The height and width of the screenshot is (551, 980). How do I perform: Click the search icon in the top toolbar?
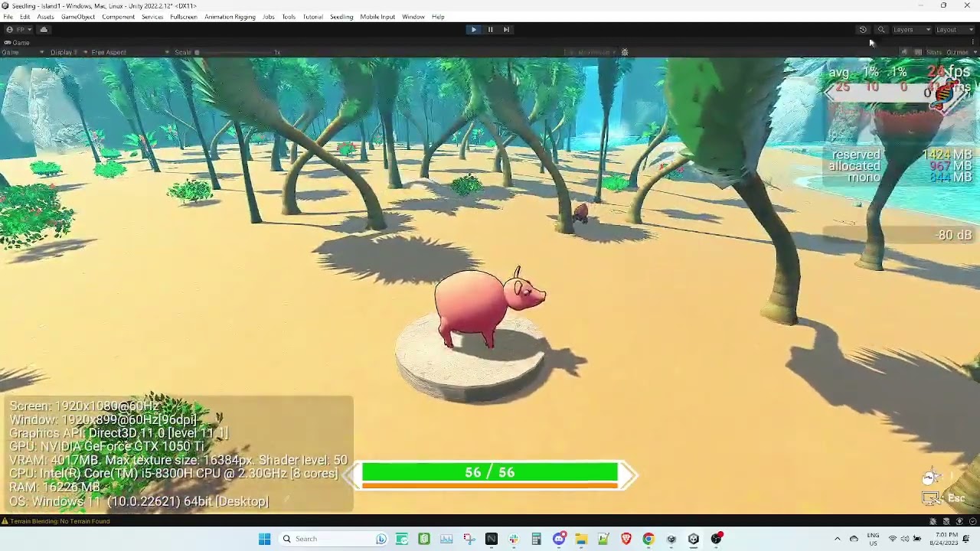click(x=882, y=29)
